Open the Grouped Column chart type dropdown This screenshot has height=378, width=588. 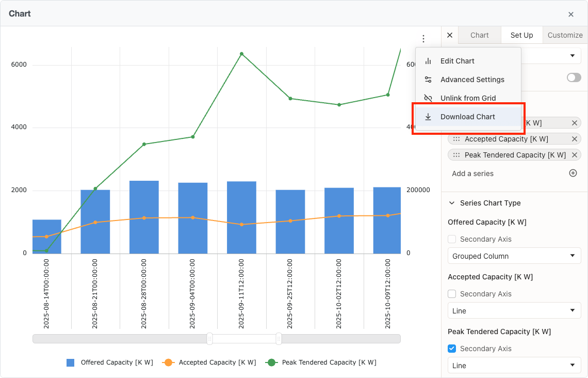pos(514,256)
